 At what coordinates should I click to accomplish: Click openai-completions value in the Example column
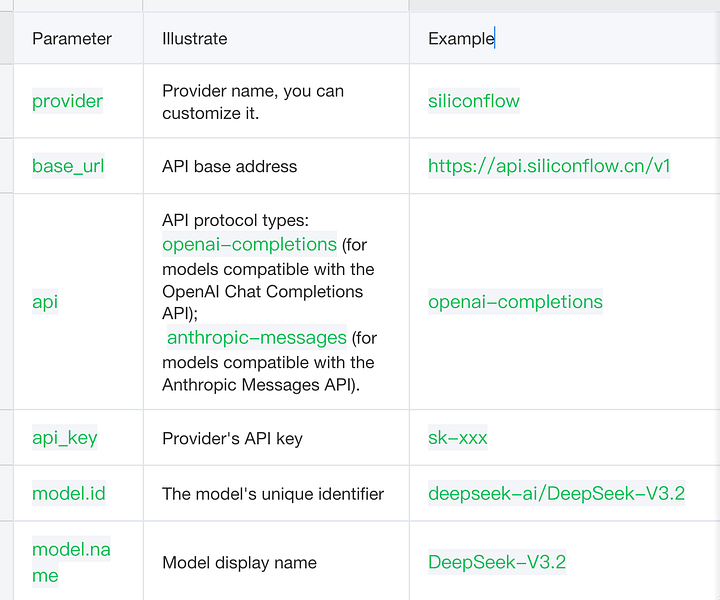(x=515, y=302)
